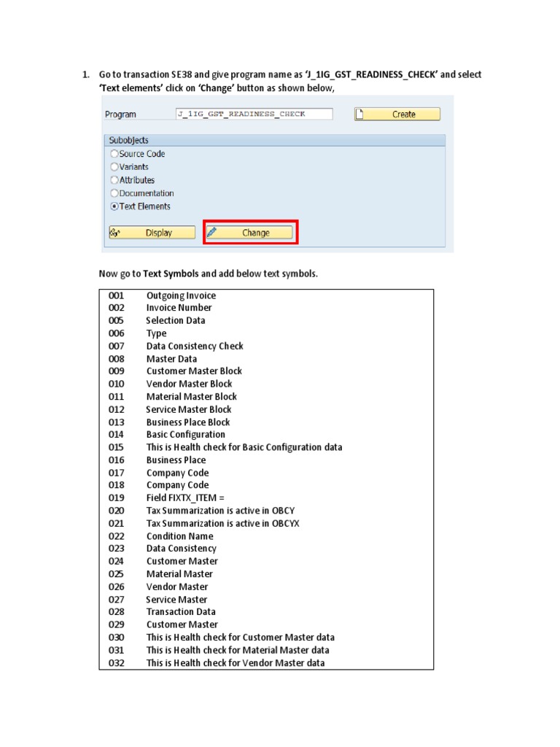This screenshot has height=747, width=560.
Task: Select the Documentation radio button
Action: [114, 193]
